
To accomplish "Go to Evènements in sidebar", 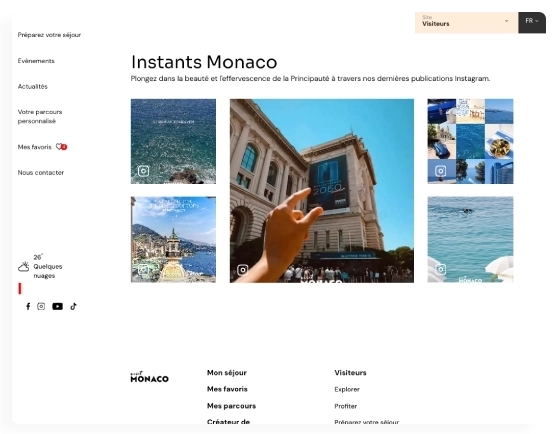I will [x=36, y=61].
